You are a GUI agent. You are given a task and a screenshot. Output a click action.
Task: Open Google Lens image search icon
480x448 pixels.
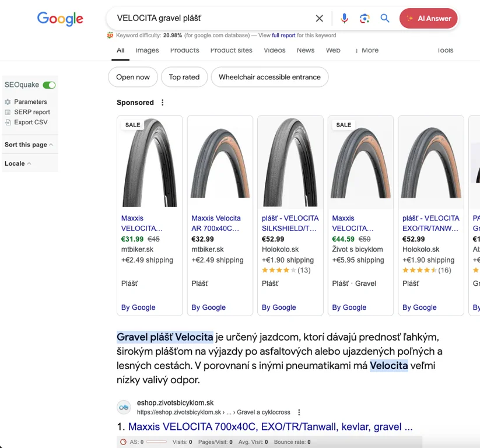(x=365, y=19)
